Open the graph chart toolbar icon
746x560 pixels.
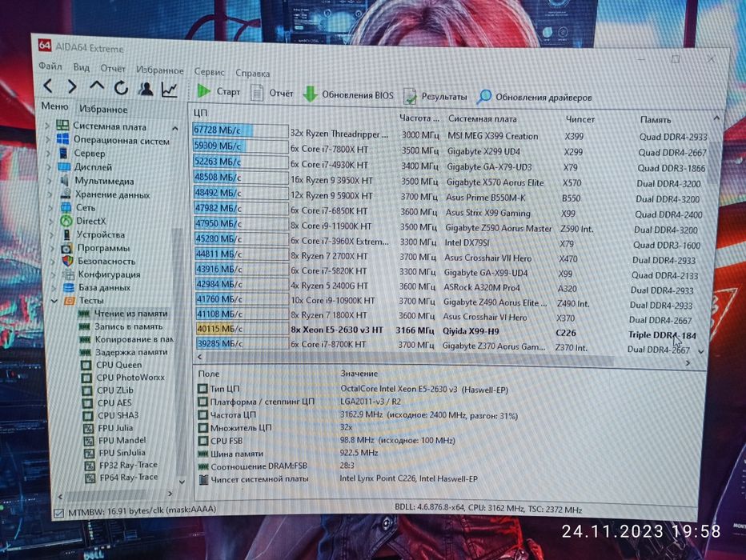coord(170,89)
